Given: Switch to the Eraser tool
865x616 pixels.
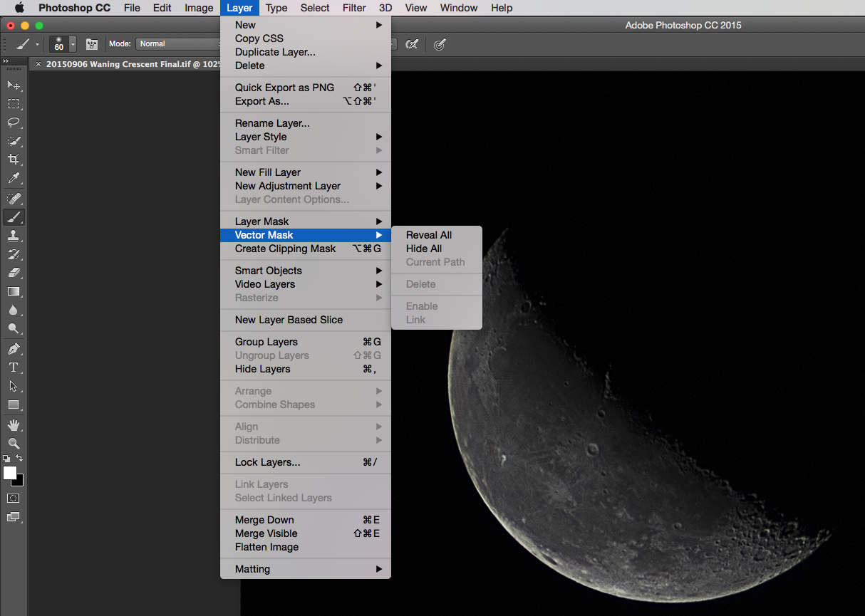Looking at the screenshot, I should tap(14, 273).
